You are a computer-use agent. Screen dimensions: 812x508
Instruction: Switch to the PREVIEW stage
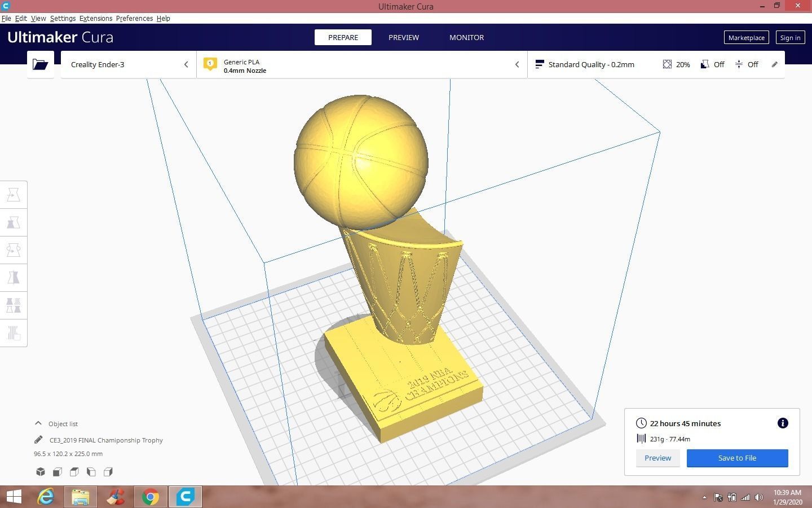[404, 37]
